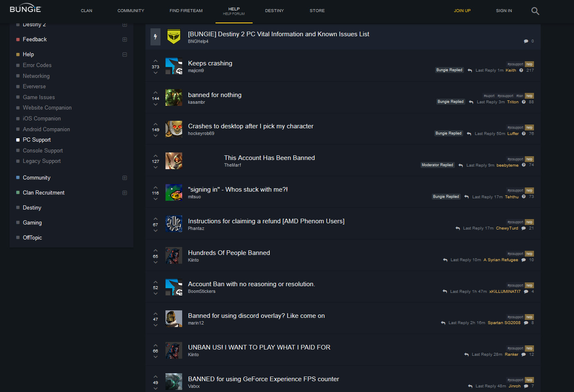The image size is (574, 392).
Task: Downvote "Account Ban with no reasoning or resolution"
Action: tap(155, 293)
